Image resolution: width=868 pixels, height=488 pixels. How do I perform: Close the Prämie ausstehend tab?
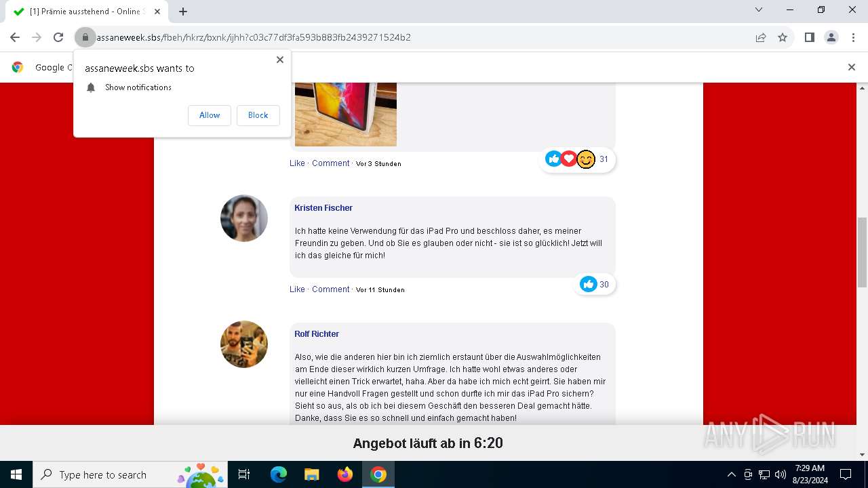pyautogui.click(x=157, y=12)
